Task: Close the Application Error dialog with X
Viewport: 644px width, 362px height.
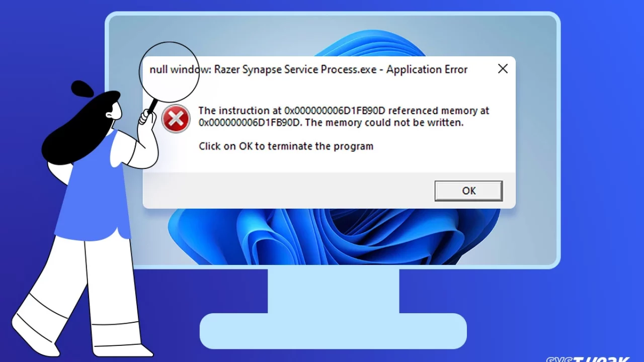Action: 503,69
